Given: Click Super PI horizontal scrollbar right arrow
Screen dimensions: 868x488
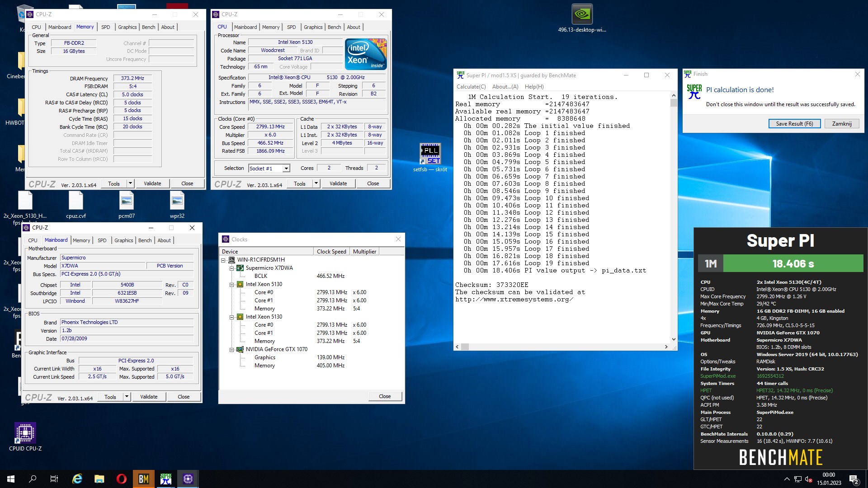Looking at the screenshot, I should point(666,347).
